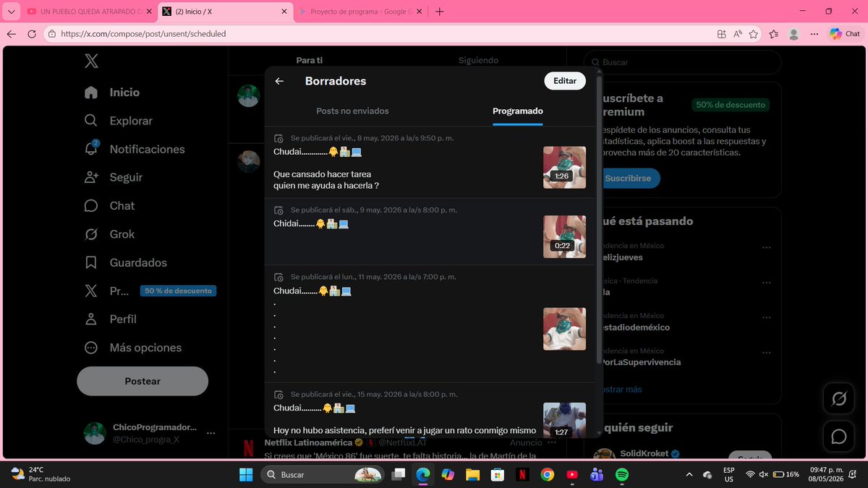The width and height of the screenshot is (868, 488).
Task: Open Perfil from the sidebar
Action: click(x=110, y=319)
